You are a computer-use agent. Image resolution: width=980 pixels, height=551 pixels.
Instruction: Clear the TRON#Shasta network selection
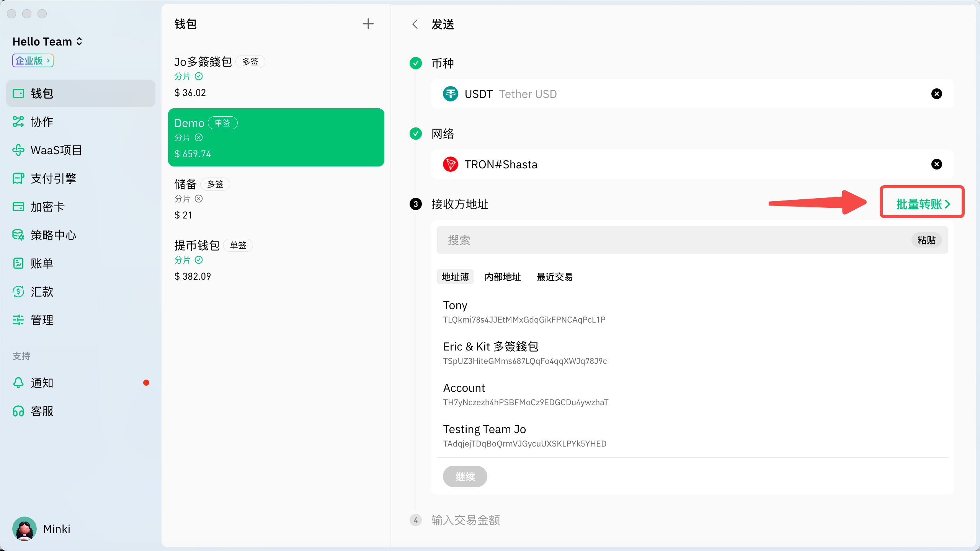936,164
